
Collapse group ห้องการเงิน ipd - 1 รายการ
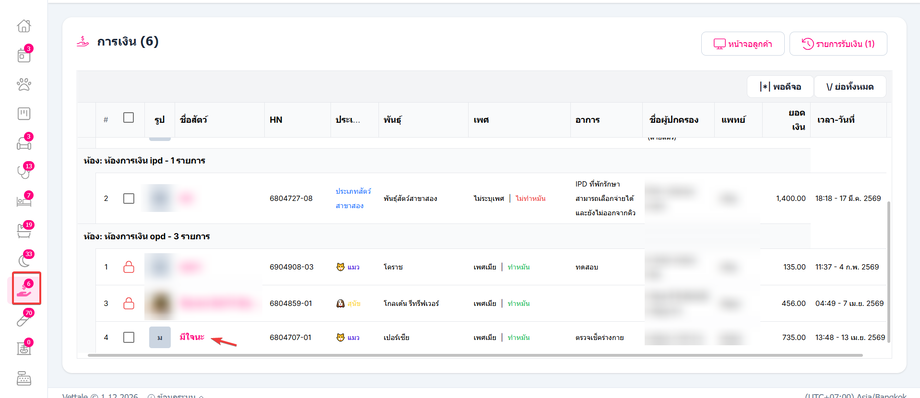click(144, 160)
